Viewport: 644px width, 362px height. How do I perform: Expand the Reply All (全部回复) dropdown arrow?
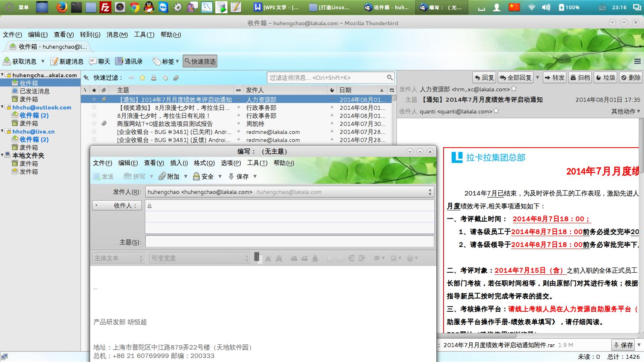coord(537,78)
